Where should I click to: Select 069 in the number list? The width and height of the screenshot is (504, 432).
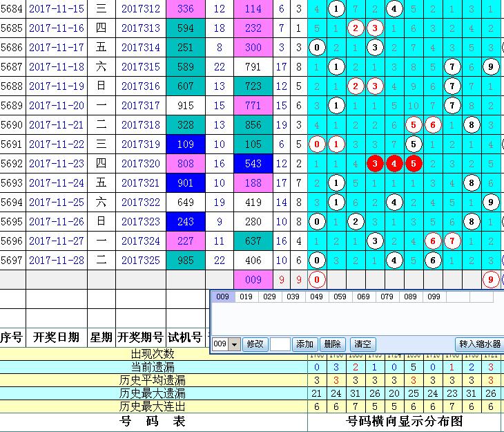tap(363, 297)
